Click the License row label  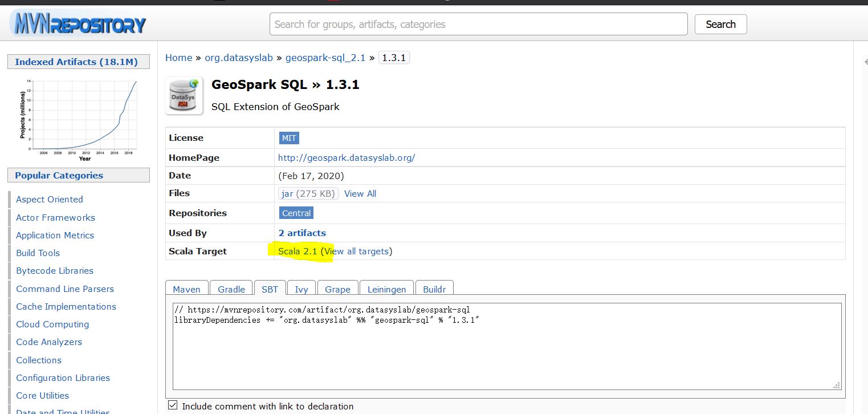coord(186,137)
